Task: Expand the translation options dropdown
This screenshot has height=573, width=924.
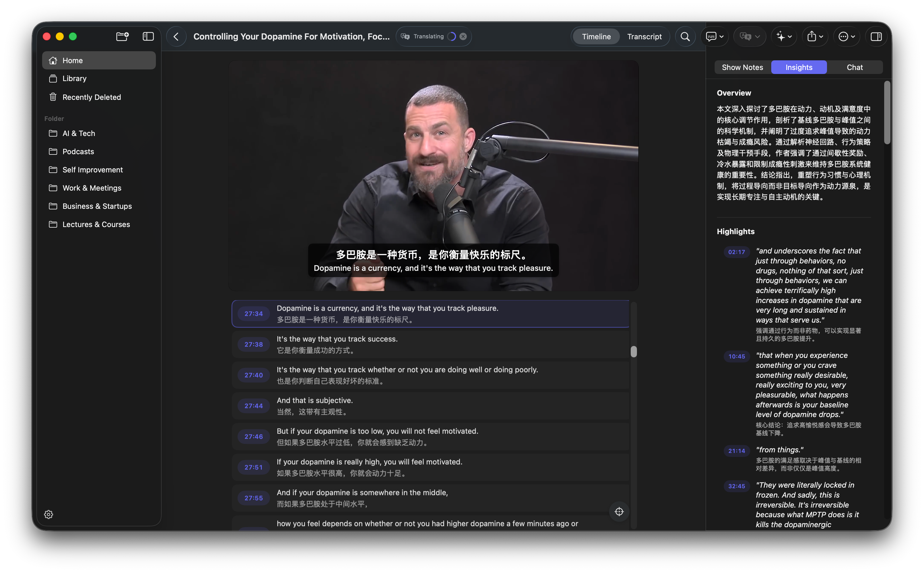Action: [x=758, y=36]
